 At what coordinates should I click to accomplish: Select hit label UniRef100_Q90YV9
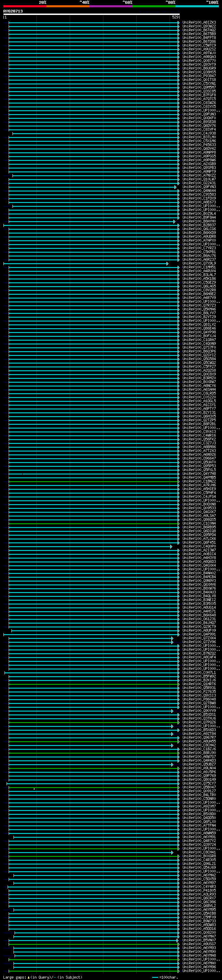[199, 711]
